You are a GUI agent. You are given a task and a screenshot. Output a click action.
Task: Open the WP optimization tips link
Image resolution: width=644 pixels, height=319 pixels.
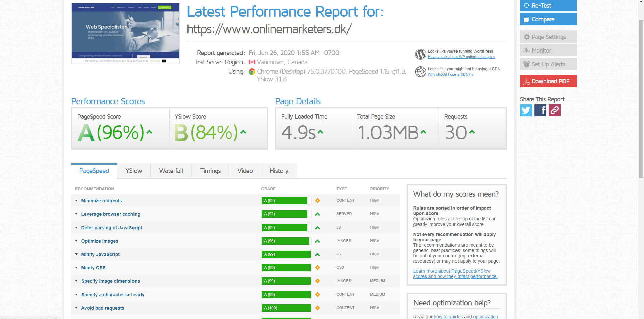(x=461, y=57)
